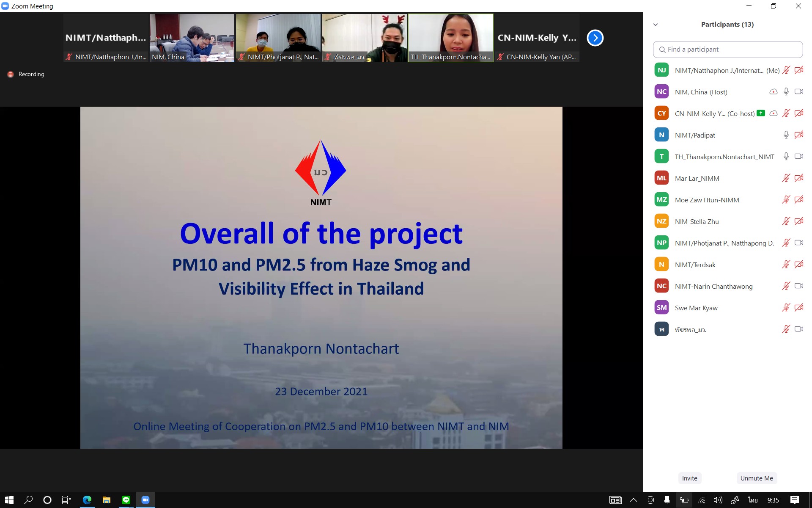Screen dimensions: 812x508
Task: Select participant Swe Mar Kyaw in the list
Action: [x=696, y=308]
